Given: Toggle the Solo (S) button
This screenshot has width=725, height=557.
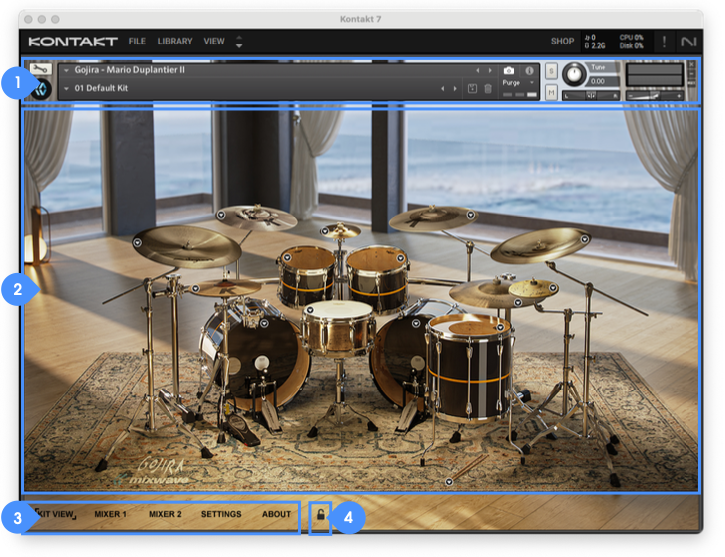Looking at the screenshot, I should 551,72.
